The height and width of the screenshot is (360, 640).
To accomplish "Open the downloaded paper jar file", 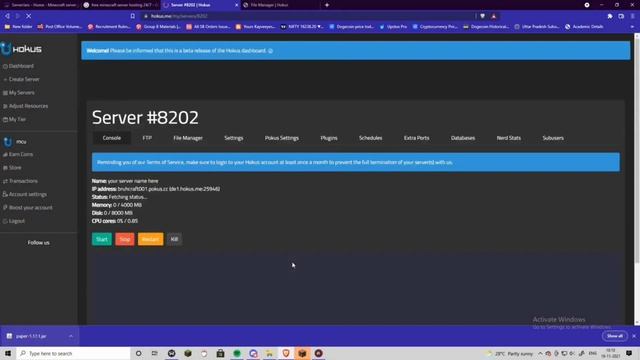I will (31, 336).
